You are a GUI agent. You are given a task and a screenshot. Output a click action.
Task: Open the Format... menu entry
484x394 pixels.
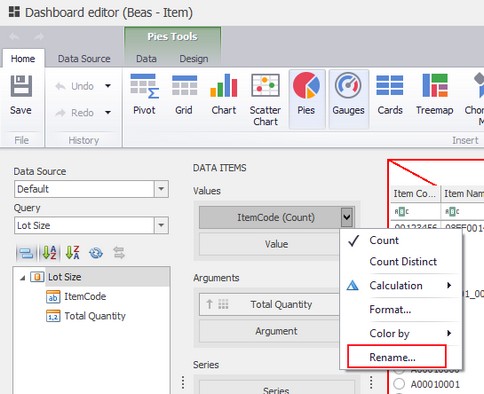[x=401, y=310]
